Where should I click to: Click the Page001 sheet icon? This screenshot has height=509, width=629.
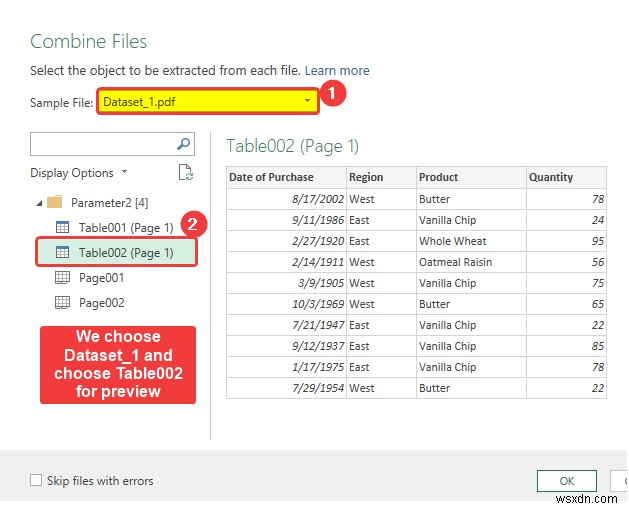coord(62,277)
